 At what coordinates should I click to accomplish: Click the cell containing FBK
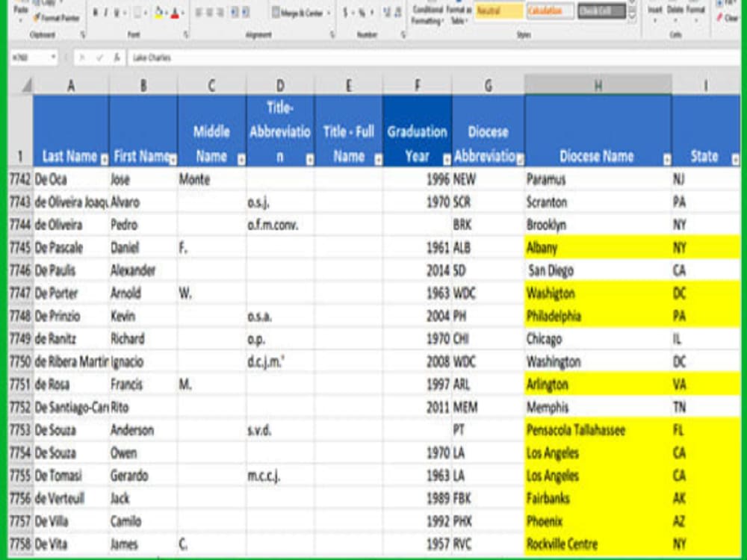pyautogui.click(x=489, y=499)
